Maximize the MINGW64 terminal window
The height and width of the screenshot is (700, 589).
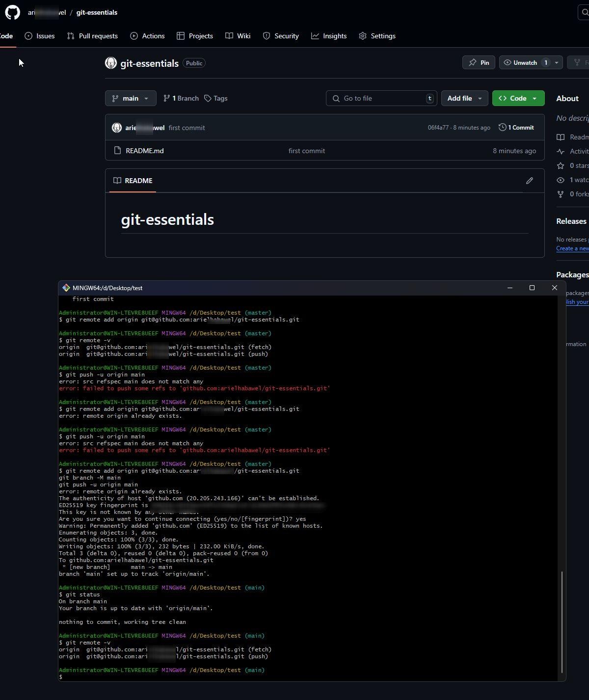(x=532, y=288)
